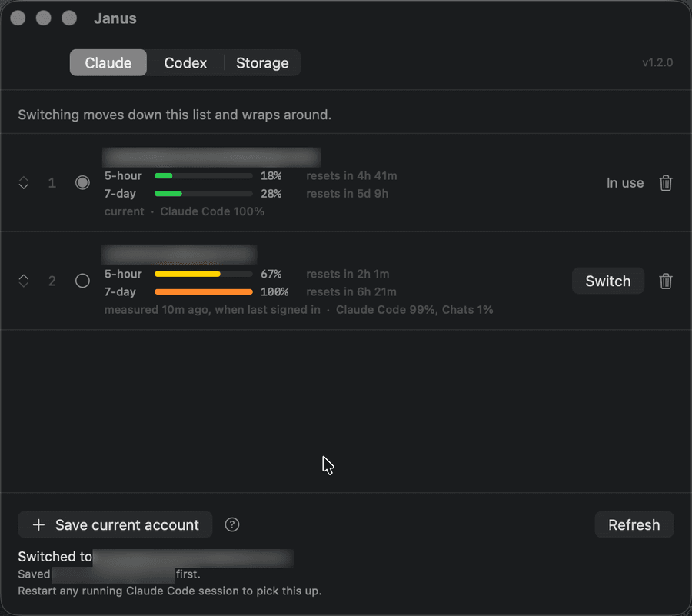This screenshot has width=692, height=616.
Task: Click the Refresh button
Action: point(634,524)
